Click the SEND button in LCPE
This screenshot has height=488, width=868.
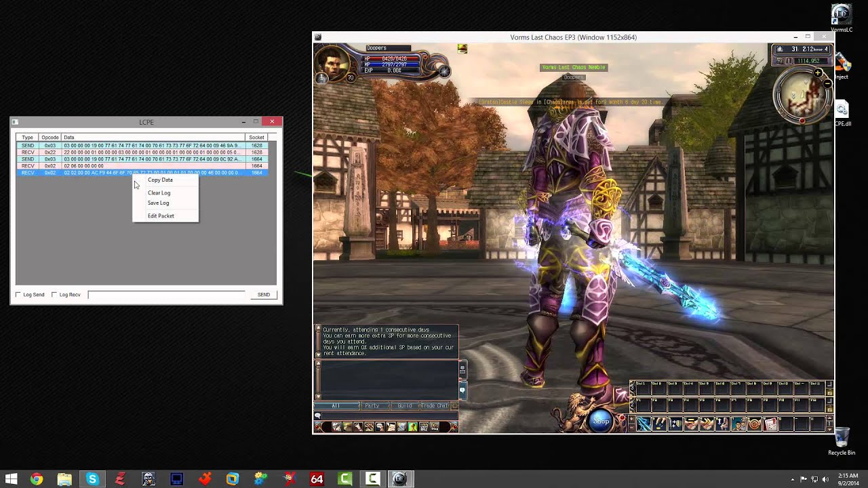click(x=264, y=295)
